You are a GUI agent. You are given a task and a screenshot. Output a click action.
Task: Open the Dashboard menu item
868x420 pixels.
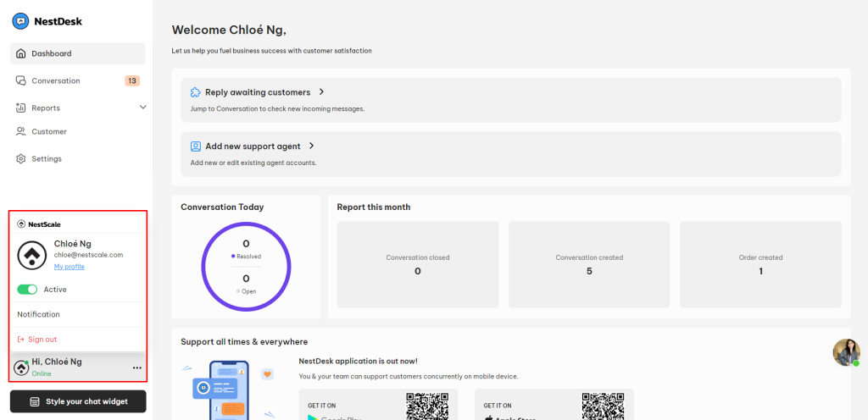point(77,53)
